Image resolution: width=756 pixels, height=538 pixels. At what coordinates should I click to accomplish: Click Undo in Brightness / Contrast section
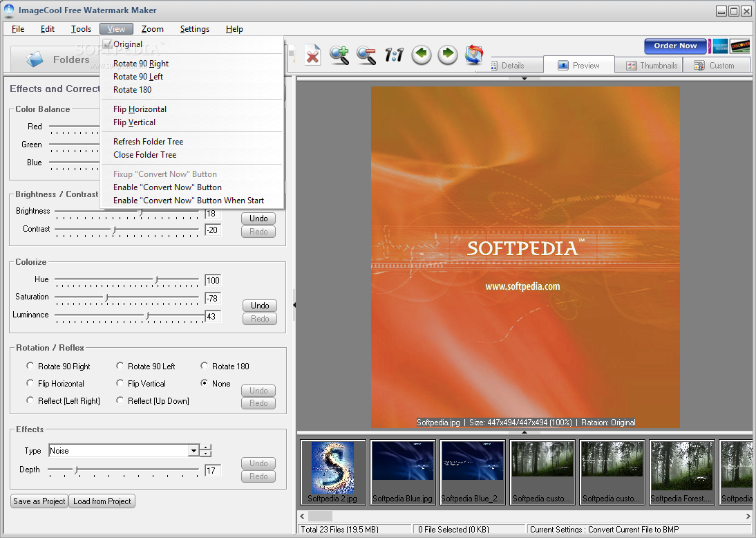[258, 218]
